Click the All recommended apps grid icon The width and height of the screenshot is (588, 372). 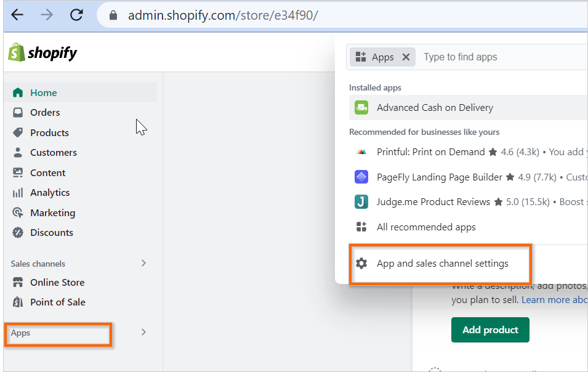pos(361,227)
